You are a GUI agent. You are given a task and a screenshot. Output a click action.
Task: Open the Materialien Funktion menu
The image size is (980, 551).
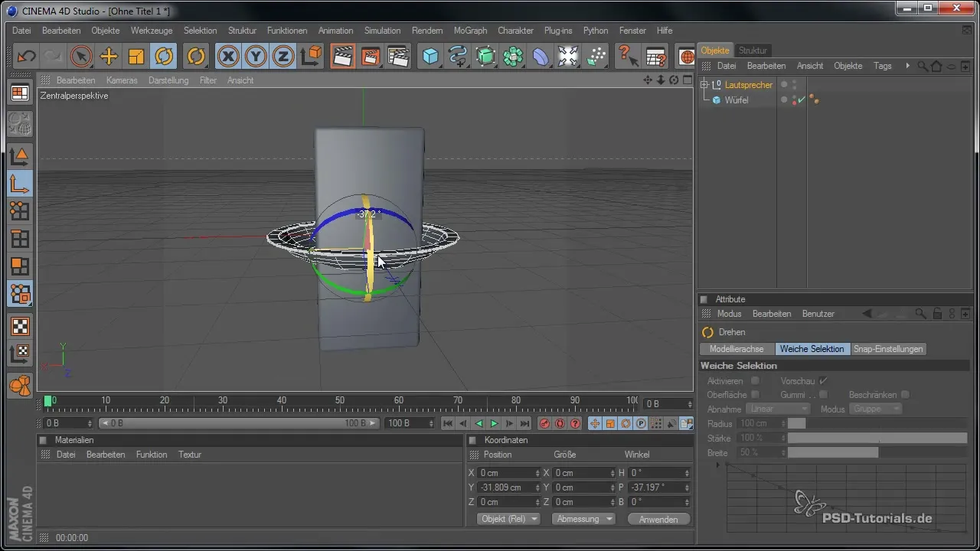(x=152, y=455)
